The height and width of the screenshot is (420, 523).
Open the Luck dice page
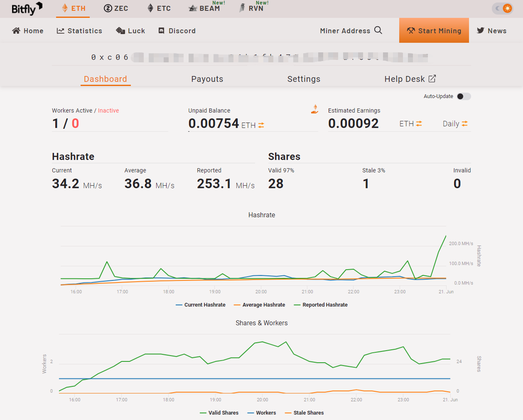click(x=130, y=31)
